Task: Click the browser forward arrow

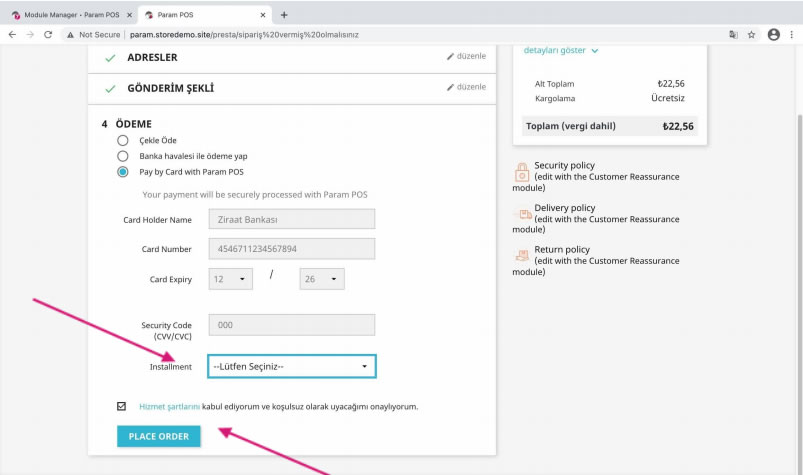Action: [x=30, y=34]
